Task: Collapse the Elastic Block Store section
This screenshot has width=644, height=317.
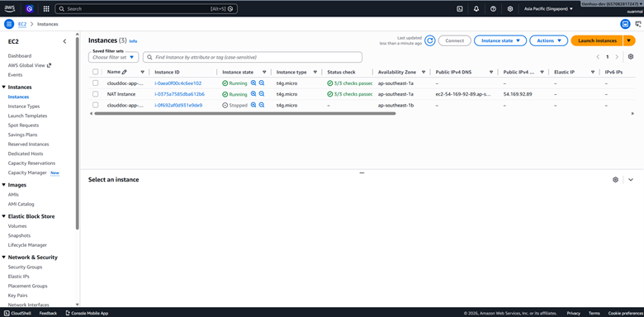Action: tap(3, 216)
